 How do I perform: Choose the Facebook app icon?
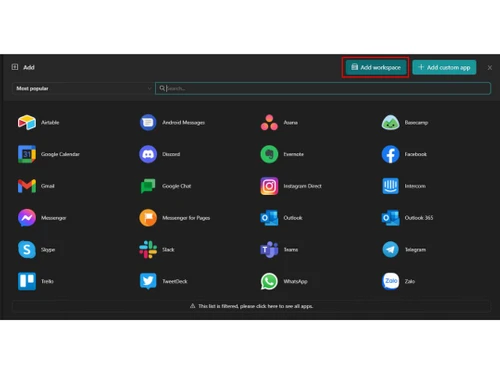click(390, 154)
